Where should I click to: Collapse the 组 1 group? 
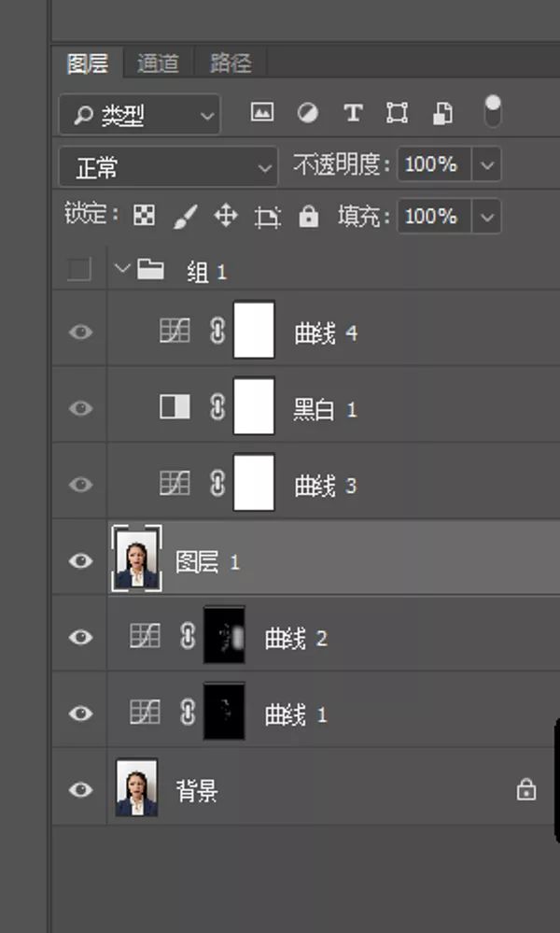pos(121,271)
